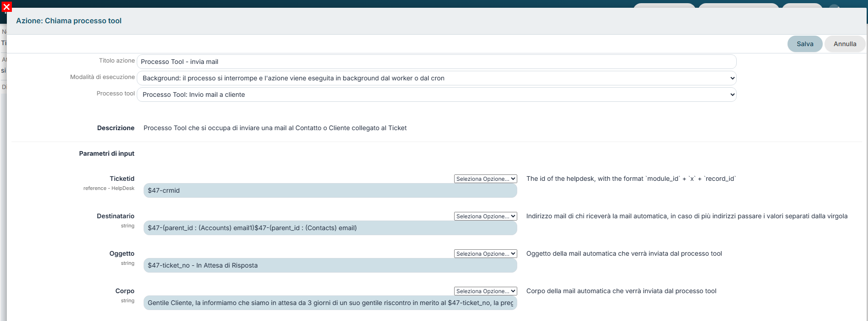Click the Destinatario help text 'Indirizzo mail di chi riceverà'
868x321 pixels.
pyautogui.click(x=687, y=216)
